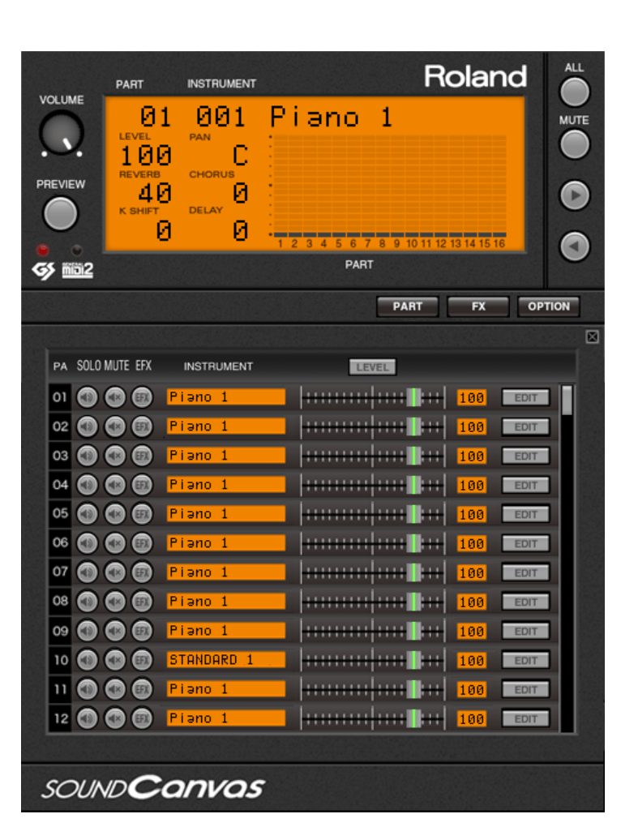Toggle EFX for part 12

point(142,718)
